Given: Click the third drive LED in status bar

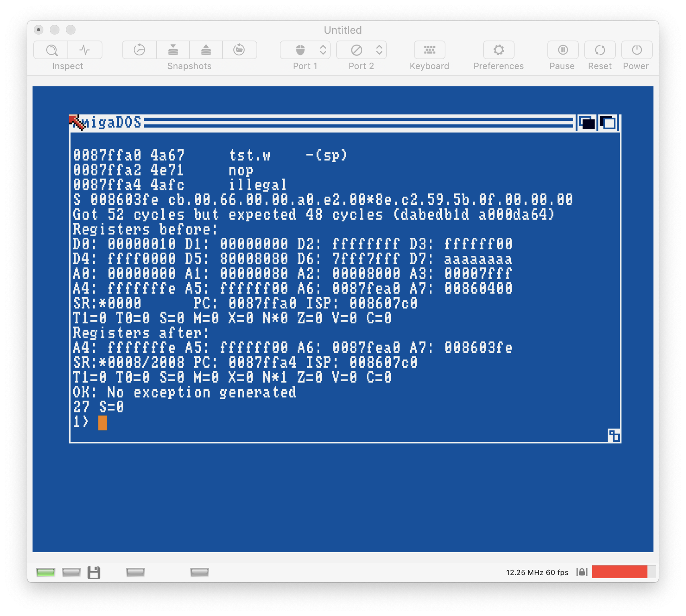Looking at the screenshot, I should (200, 572).
